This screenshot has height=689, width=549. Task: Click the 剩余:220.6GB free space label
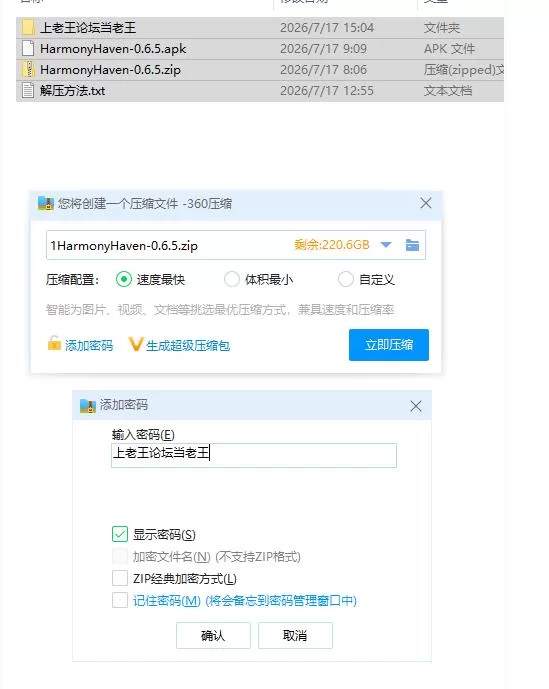pos(332,245)
